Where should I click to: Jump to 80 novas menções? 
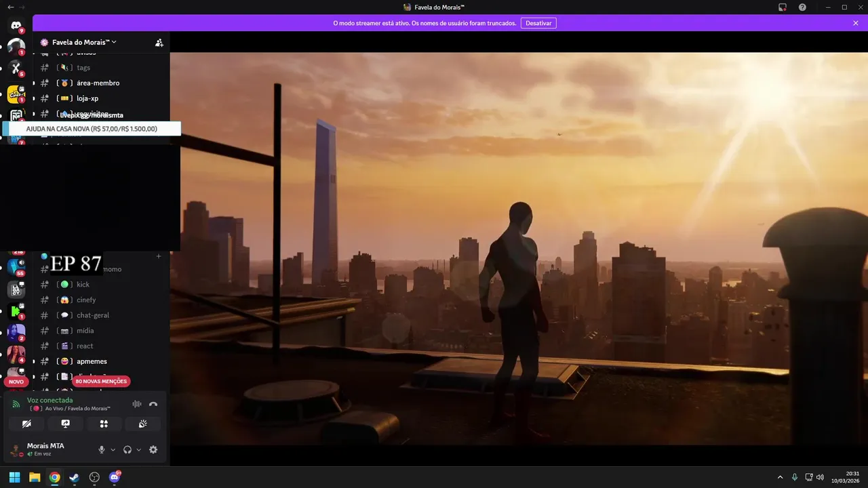point(101,381)
